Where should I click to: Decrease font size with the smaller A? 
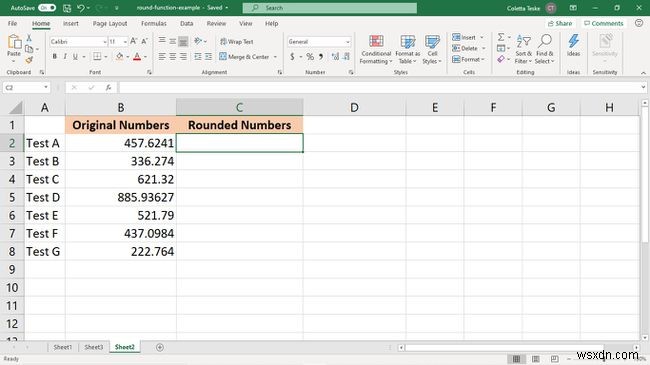pos(144,41)
